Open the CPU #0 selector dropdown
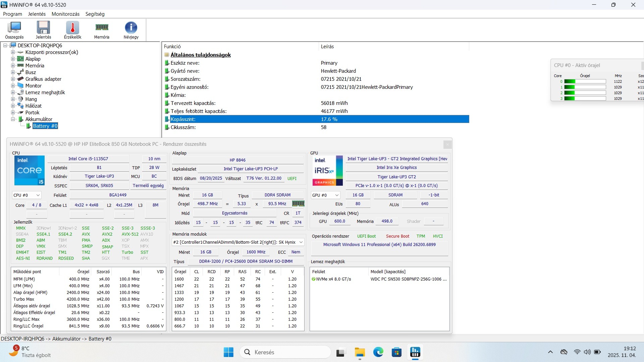 [x=27, y=195]
